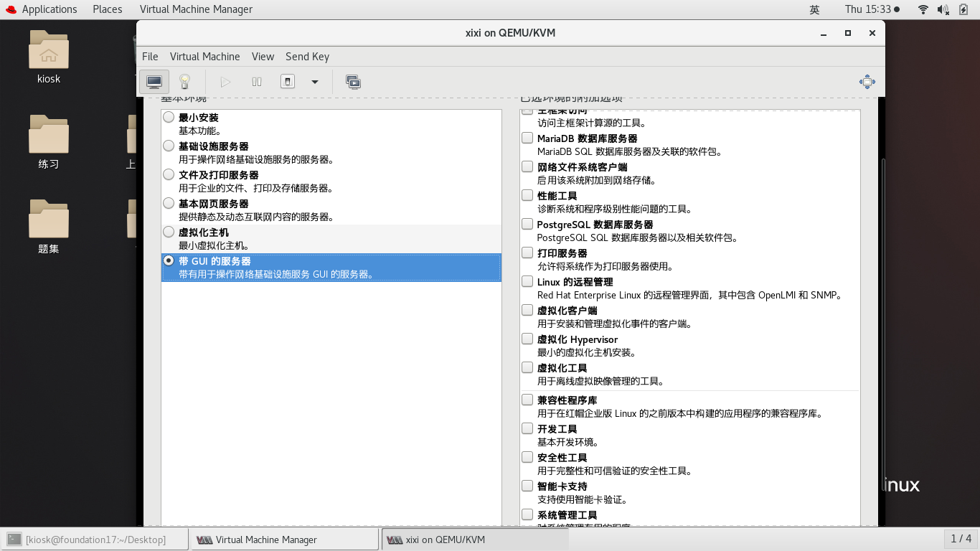Image resolution: width=980 pixels, height=551 pixels.
Task: Check 网络文件系统客户端 add-on
Action: coord(527,166)
